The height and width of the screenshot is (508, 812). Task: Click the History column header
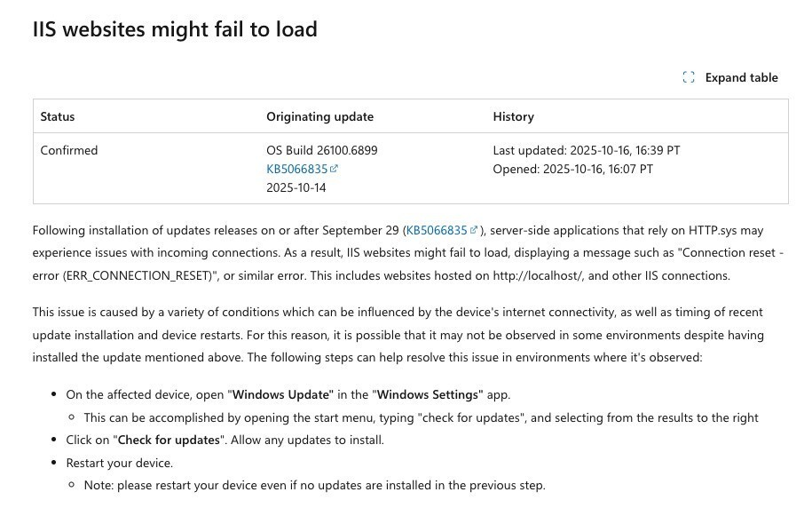513,116
